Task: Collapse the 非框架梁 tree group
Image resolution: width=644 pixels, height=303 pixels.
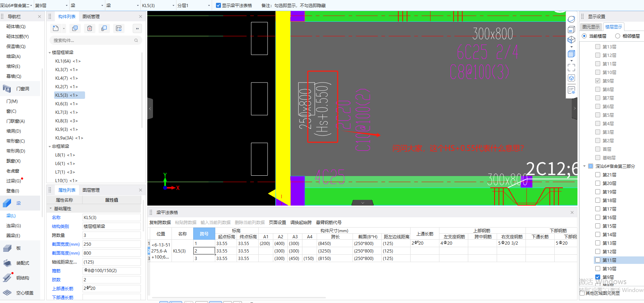Action: click(x=49, y=147)
